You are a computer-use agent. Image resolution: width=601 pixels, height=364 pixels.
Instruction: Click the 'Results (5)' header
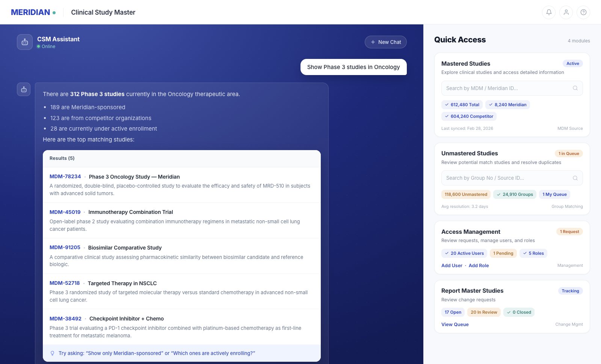point(62,158)
